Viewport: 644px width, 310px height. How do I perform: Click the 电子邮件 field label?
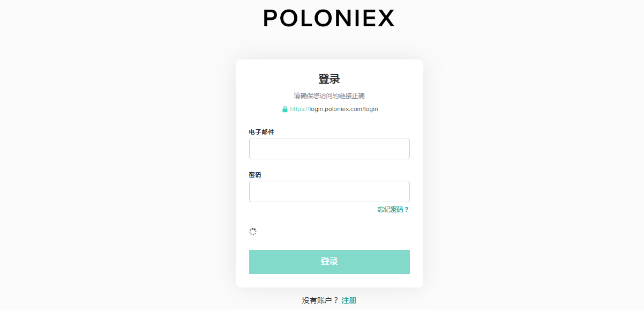pos(261,132)
